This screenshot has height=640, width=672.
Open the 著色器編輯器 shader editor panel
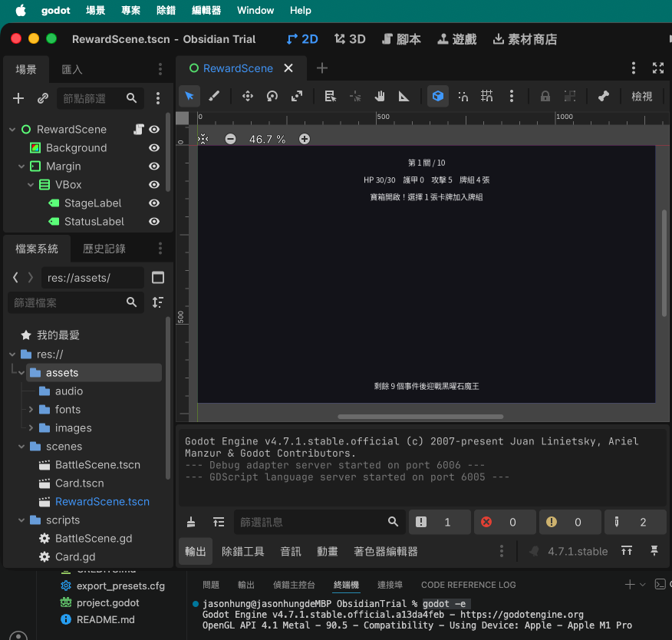[x=386, y=551]
